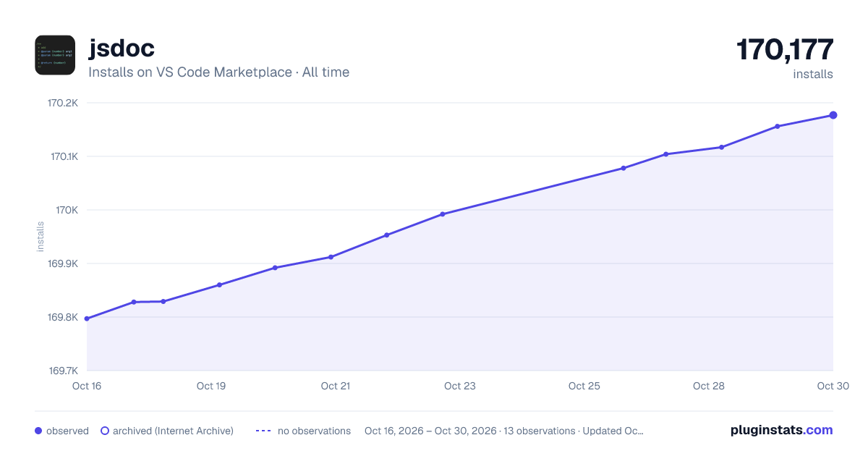Click the Oct 19 x-axis label
868x456 pixels.
(211, 386)
